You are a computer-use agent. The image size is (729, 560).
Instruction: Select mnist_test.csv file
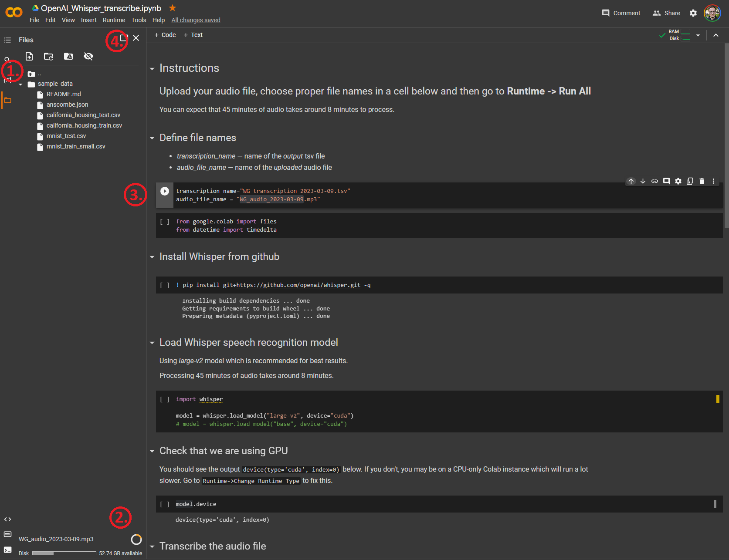(66, 136)
